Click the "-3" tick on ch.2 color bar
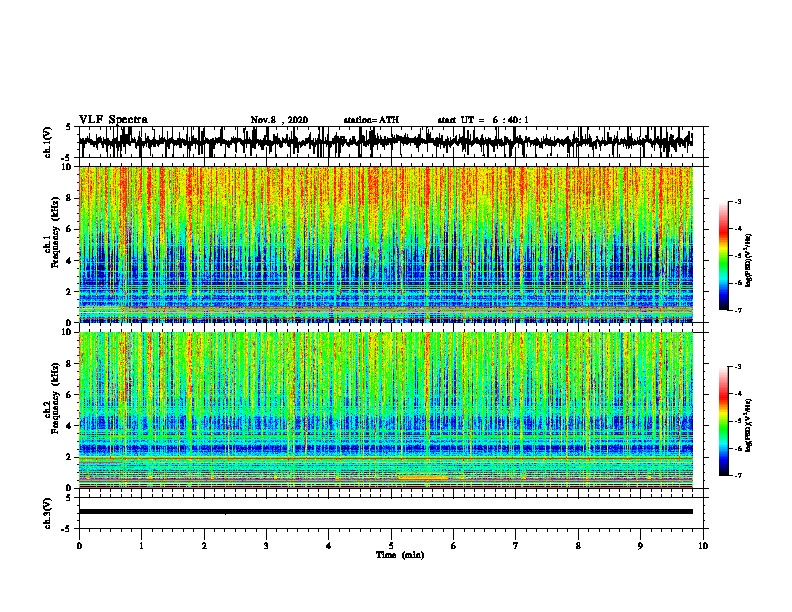 point(737,367)
